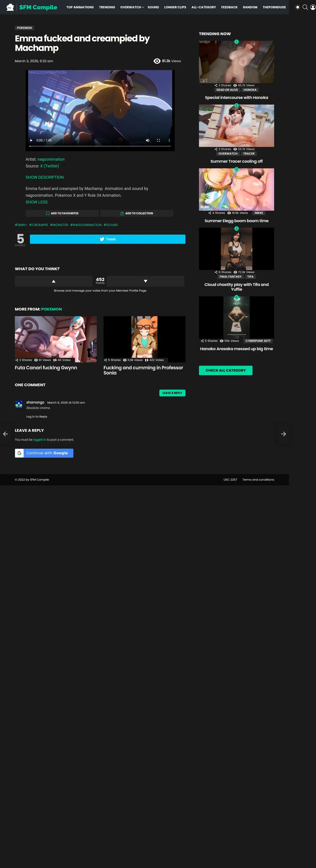
Task: Click the post date March 3, 2026, 6:32 am
Action: [x=34, y=61]
